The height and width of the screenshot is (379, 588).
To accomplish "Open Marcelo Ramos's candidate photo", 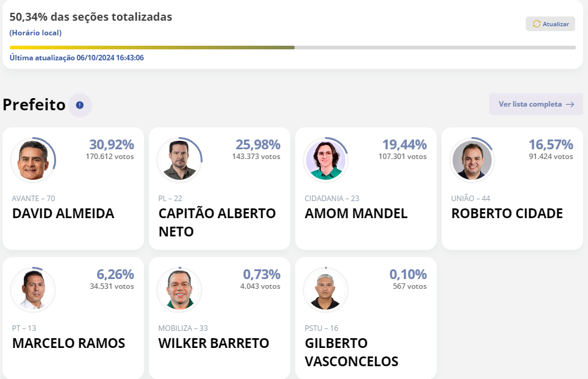I will [32, 289].
